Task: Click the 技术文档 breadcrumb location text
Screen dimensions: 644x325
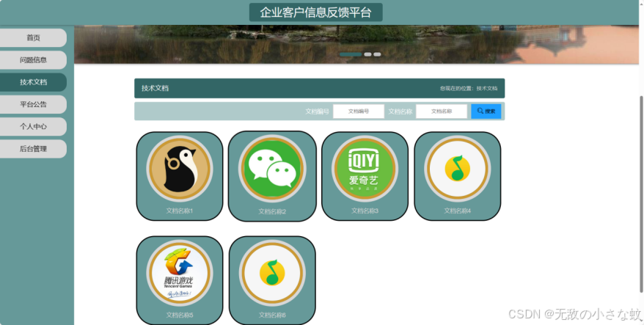Action: tap(487, 88)
